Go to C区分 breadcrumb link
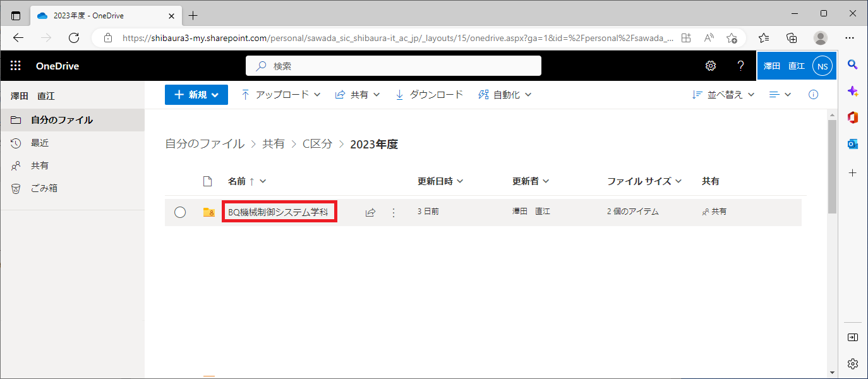 coord(317,144)
